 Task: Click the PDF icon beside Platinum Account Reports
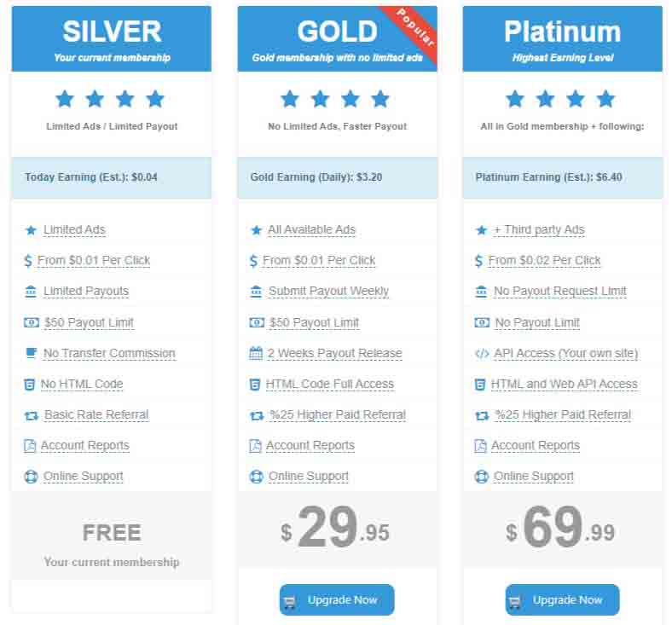coord(480,446)
